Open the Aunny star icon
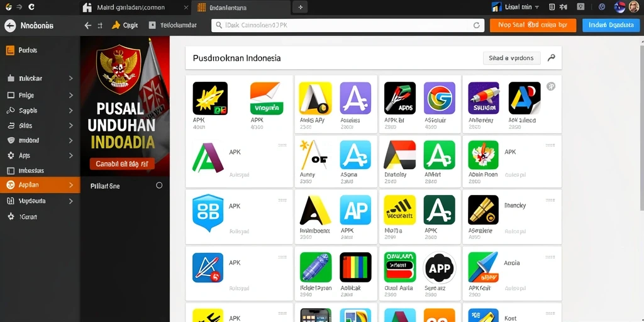The width and height of the screenshot is (644, 322). click(315, 155)
